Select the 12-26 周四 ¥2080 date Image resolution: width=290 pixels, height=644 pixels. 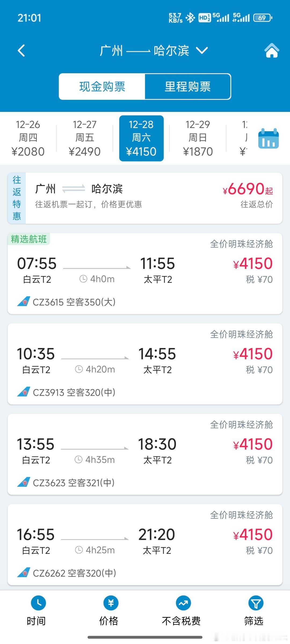point(28,138)
